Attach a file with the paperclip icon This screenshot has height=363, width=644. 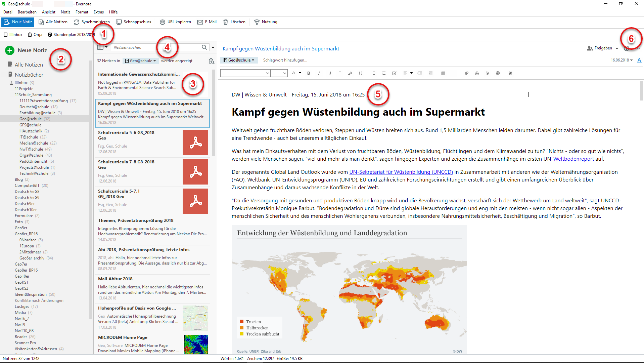(466, 73)
